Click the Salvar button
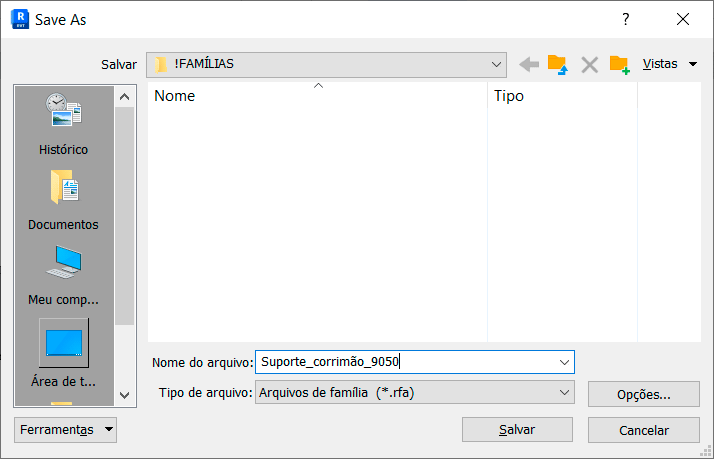 [x=517, y=430]
